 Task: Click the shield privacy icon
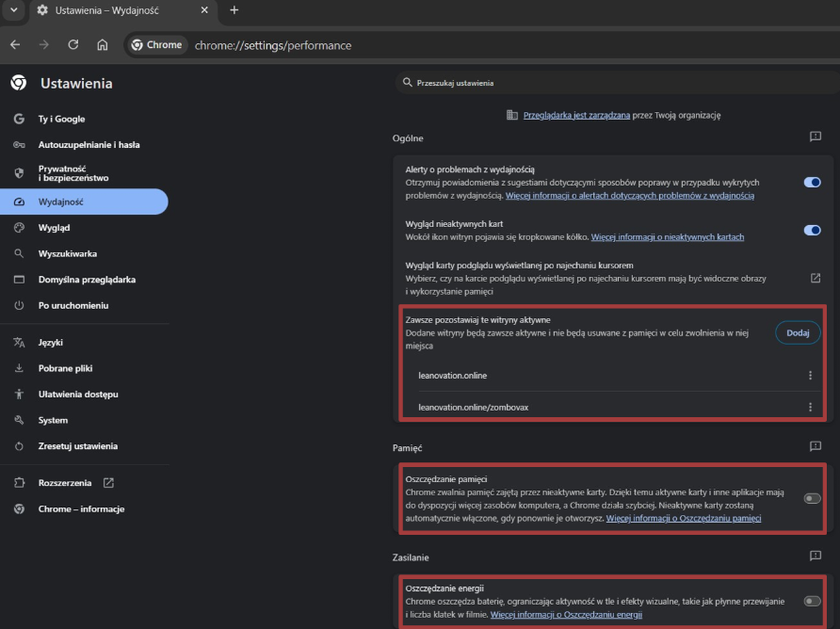point(19,173)
